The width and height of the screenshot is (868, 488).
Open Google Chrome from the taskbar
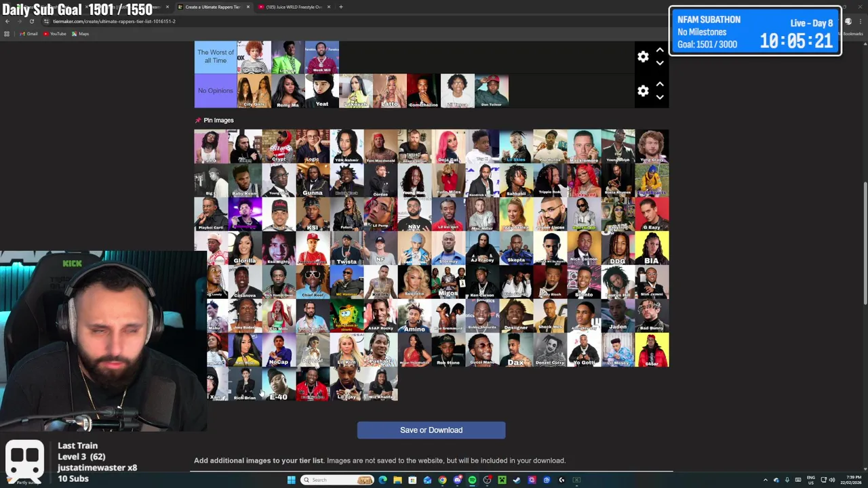click(x=442, y=480)
